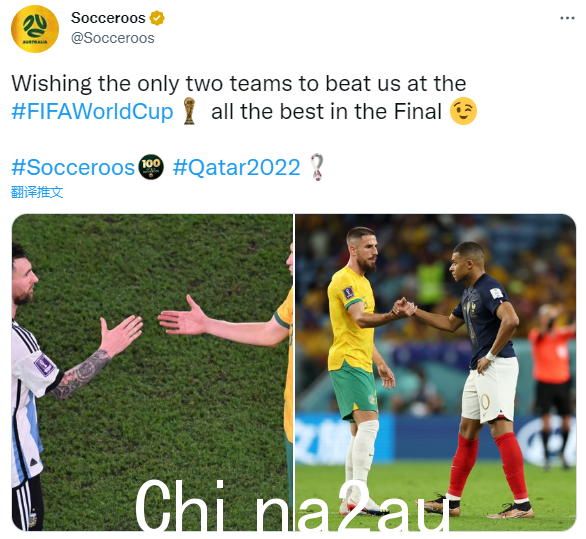Click the gold verified badge

(x=157, y=18)
